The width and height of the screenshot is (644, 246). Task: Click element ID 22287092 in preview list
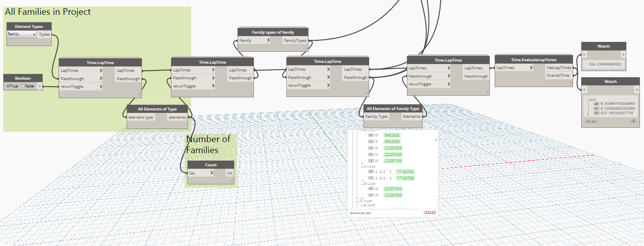point(393,189)
